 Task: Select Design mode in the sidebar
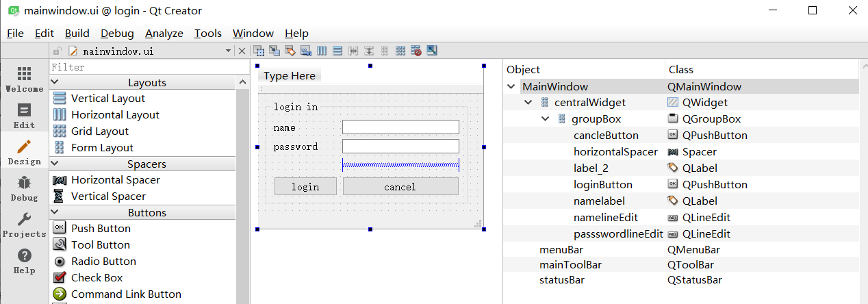pyautogui.click(x=24, y=151)
